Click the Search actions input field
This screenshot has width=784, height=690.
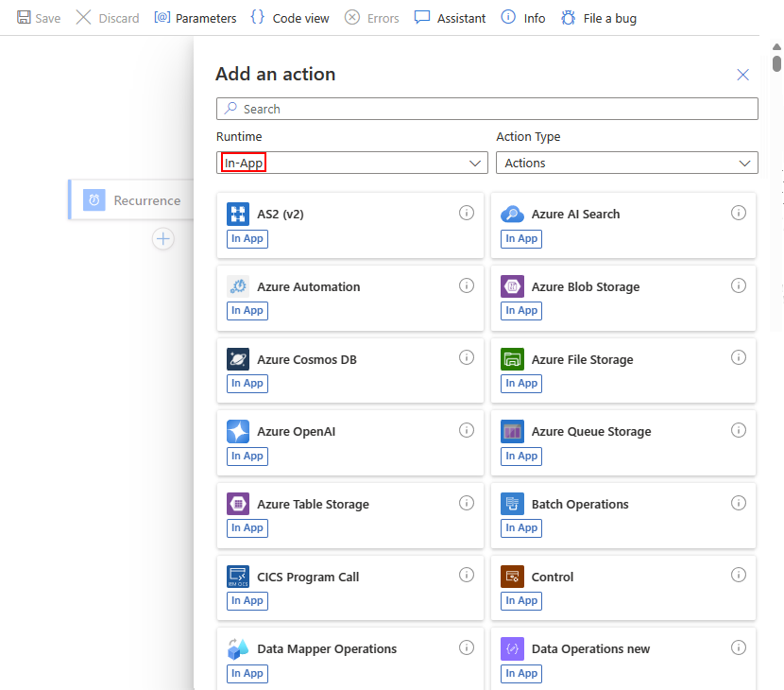click(x=487, y=109)
